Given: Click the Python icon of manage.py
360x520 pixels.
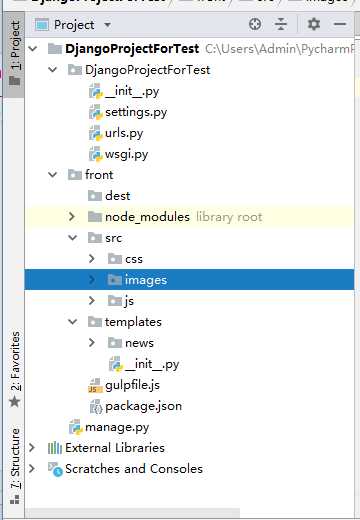Looking at the screenshot, I should pos(76,427).
